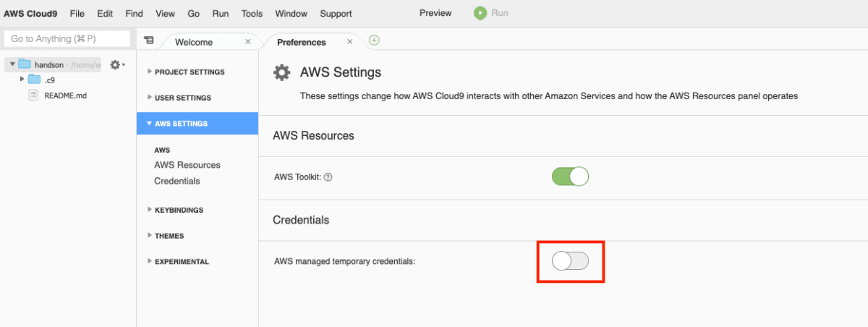The width and height of the screenshot is (868, 327).
Task: Click the AWS Toolkit help question icon
Action: point(328,177)
